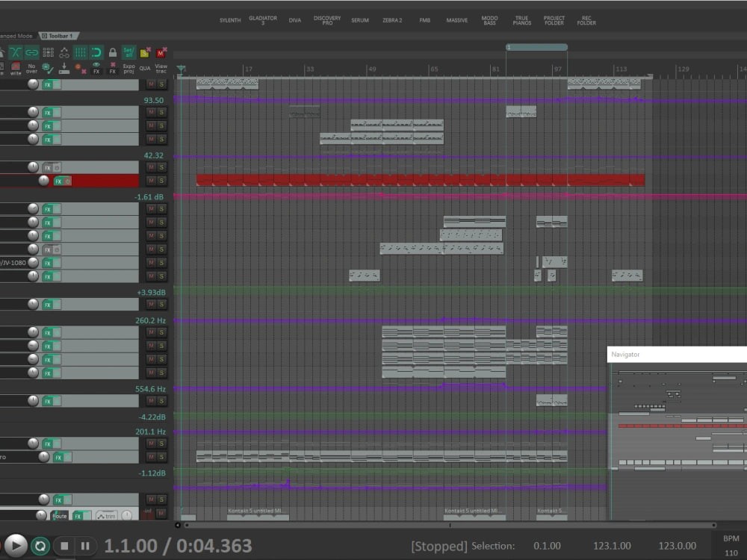Toggle the auto-crossfade icon in toolbar

coord(16,52)
